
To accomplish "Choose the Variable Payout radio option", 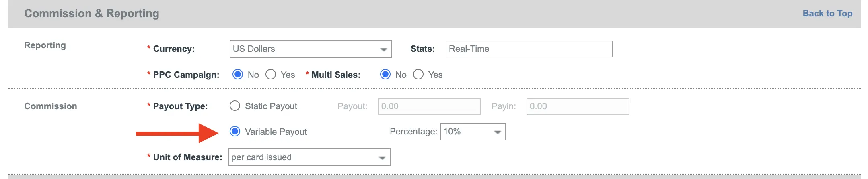I will coord(234,132).
